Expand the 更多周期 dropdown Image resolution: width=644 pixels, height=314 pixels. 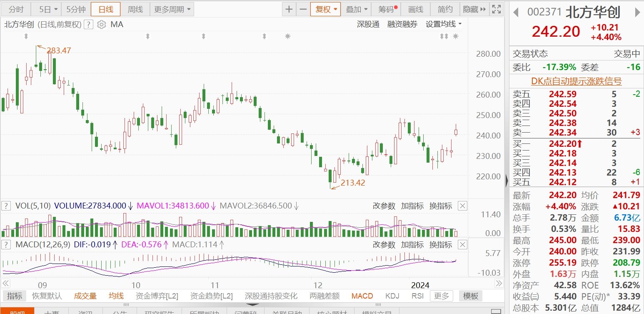click(x=172, y=9)
